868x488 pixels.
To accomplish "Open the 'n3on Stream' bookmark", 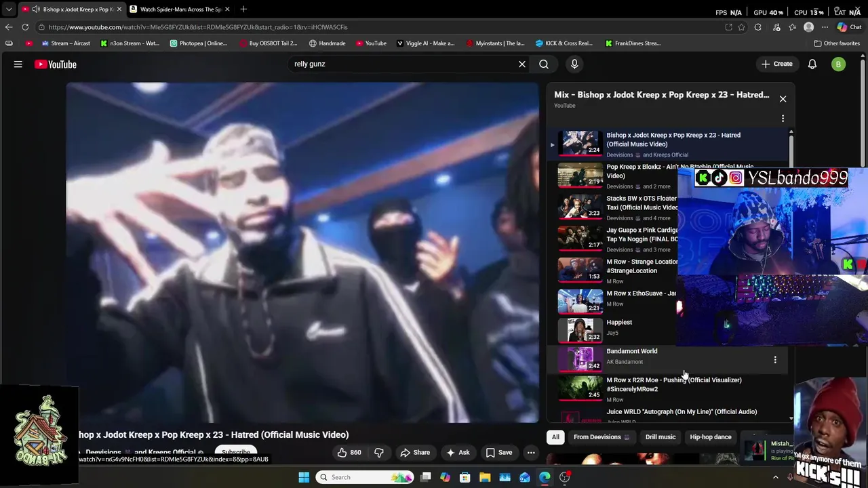I will tap(130, 43).
